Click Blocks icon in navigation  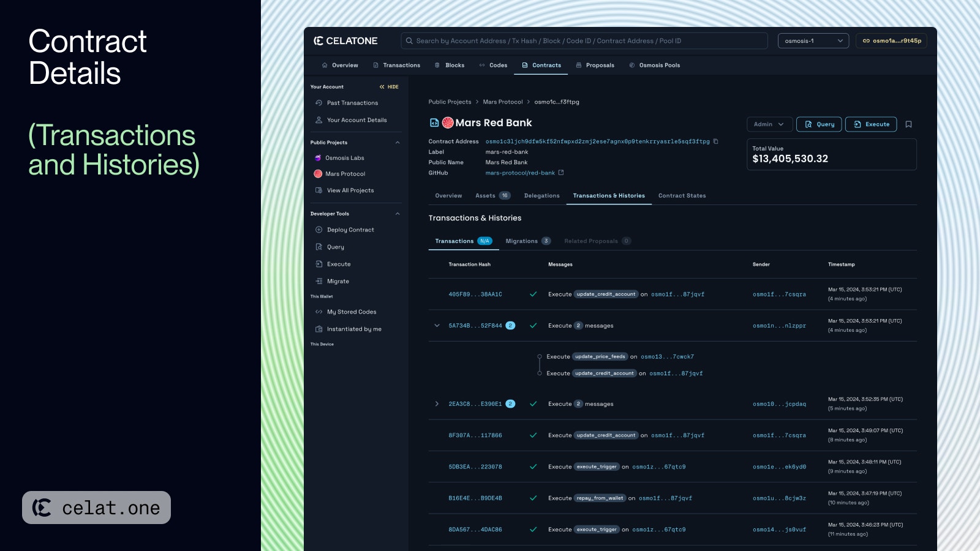437,65
